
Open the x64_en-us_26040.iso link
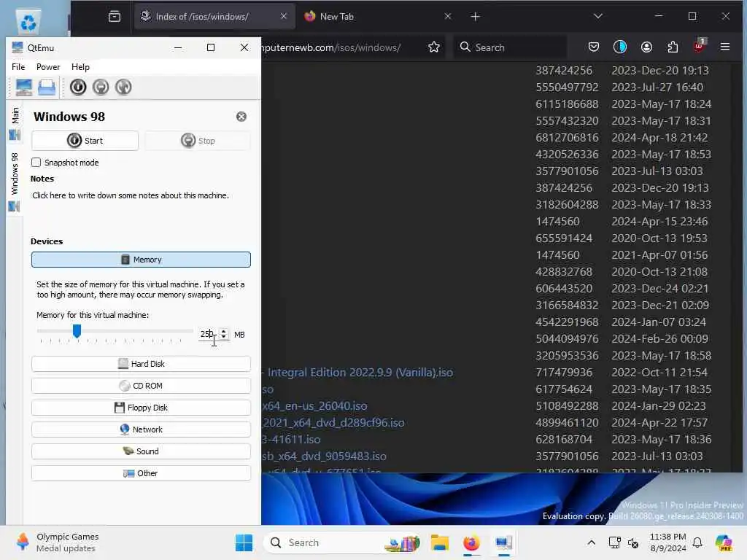pyautogui.click(x=314, y=405)
